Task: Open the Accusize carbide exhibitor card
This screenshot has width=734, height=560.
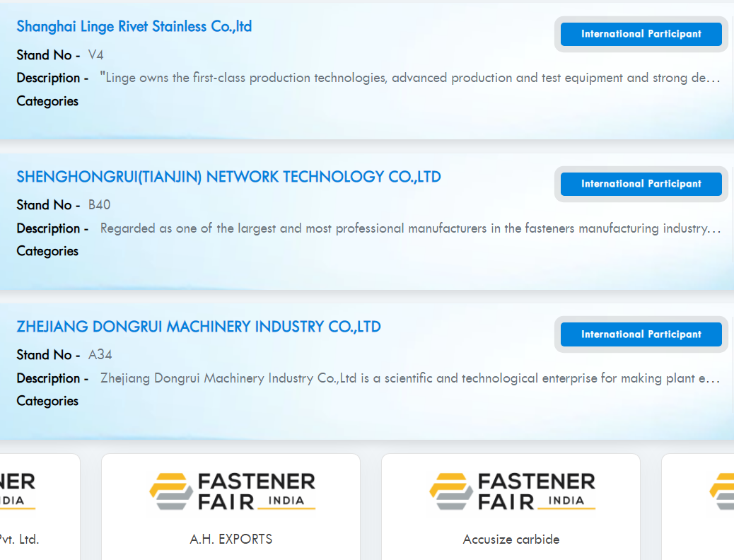Action: click(x=511, y=507)
